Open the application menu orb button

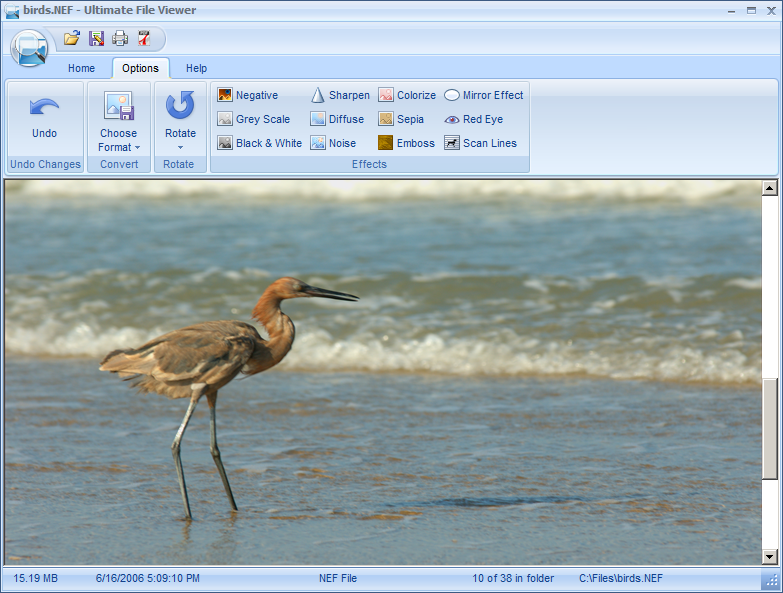[29, 48]
